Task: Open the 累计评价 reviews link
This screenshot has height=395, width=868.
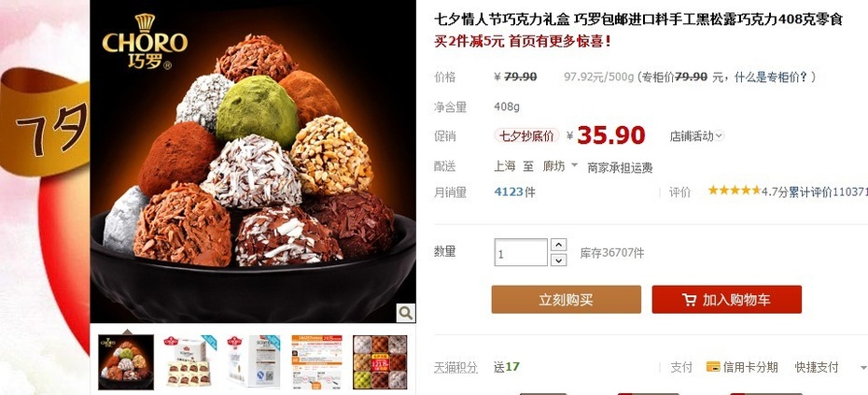Action: (828, 191)
